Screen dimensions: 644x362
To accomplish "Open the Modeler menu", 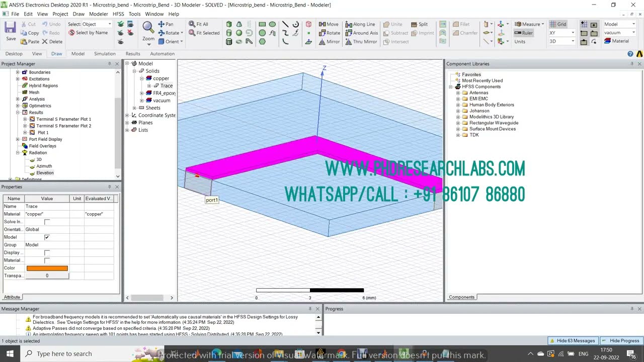I will [99, 14].
